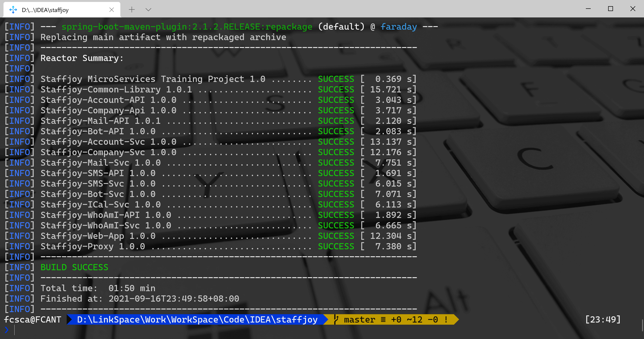The width and height of the screenshot is (644, 339).
Task: Click the exclamation mark in the git segment
Action: pyautogui.click(x=446, y=319)
